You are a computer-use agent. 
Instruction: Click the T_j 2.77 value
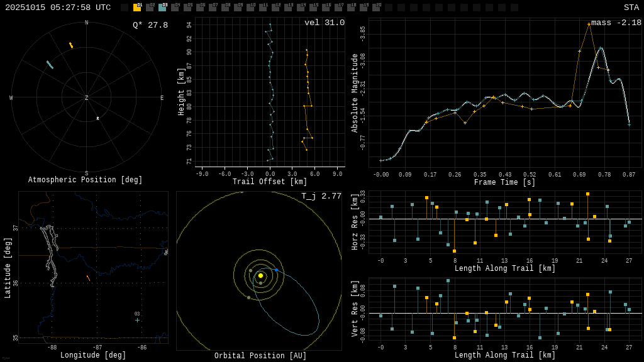point(321,196)
